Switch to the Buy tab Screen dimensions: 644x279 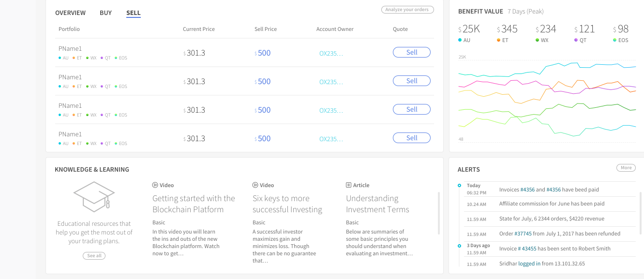click(x=105, y=13)
